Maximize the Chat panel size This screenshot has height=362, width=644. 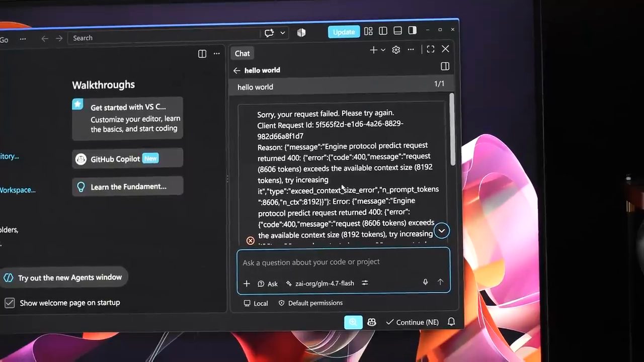(x=431, y=49)
